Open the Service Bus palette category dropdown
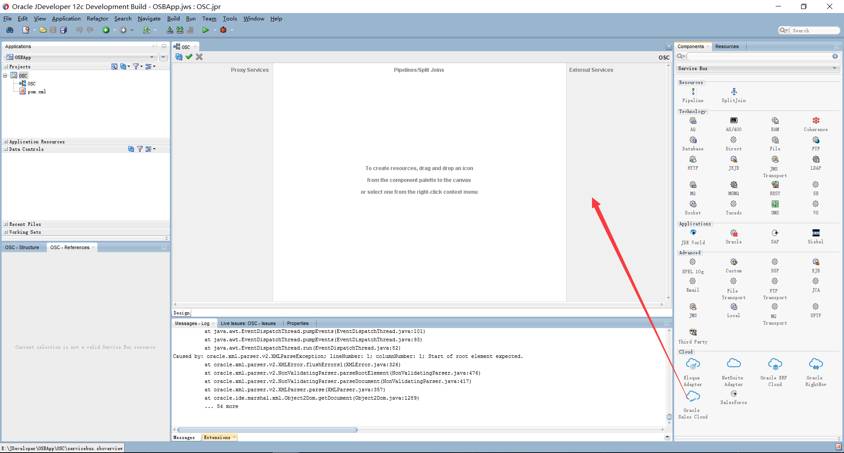 pyautogui.click(x=835, y=68)
